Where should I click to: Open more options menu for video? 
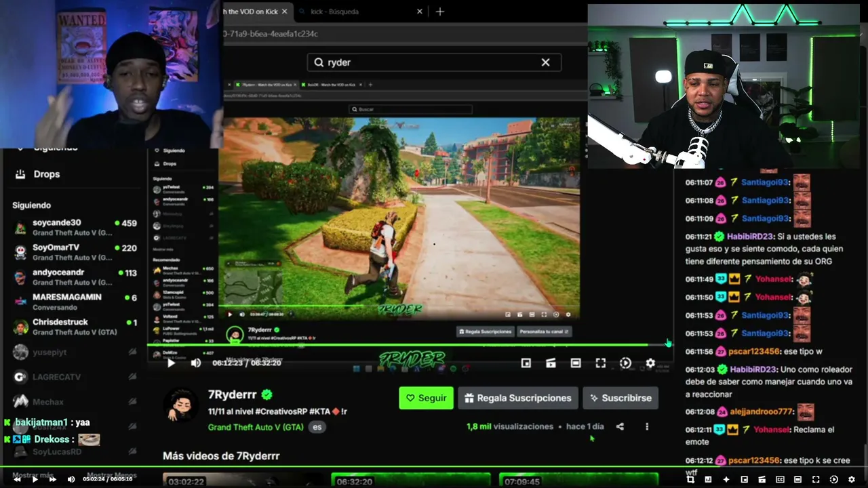(647, 426)
